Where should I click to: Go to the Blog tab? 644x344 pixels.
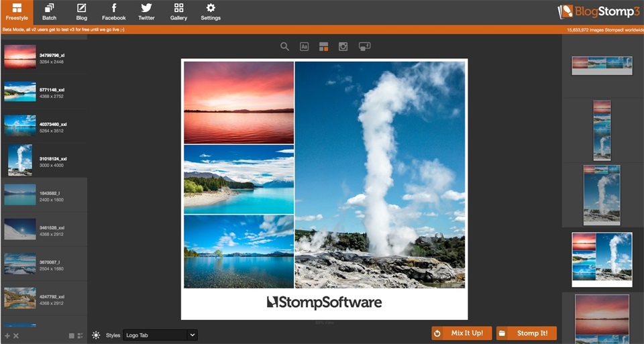point(82,12)
